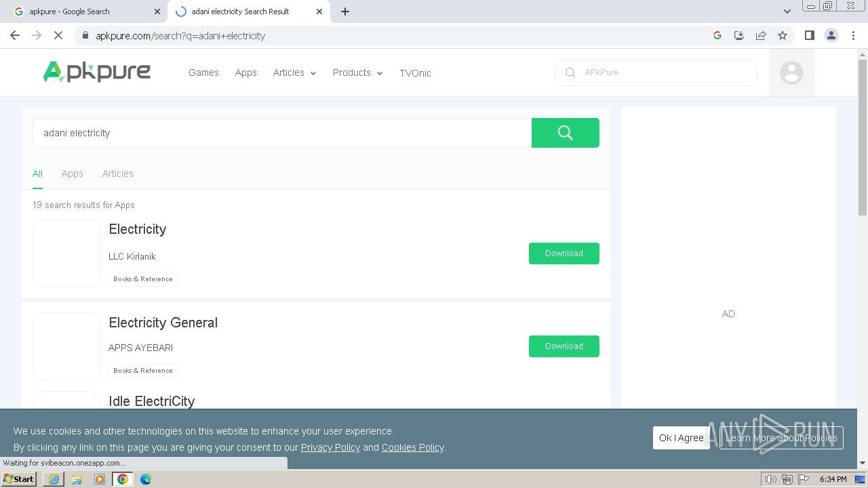868x488 pixels.
Task: Click the 19 search results for Apps text
Action: (x=83, y=205)
